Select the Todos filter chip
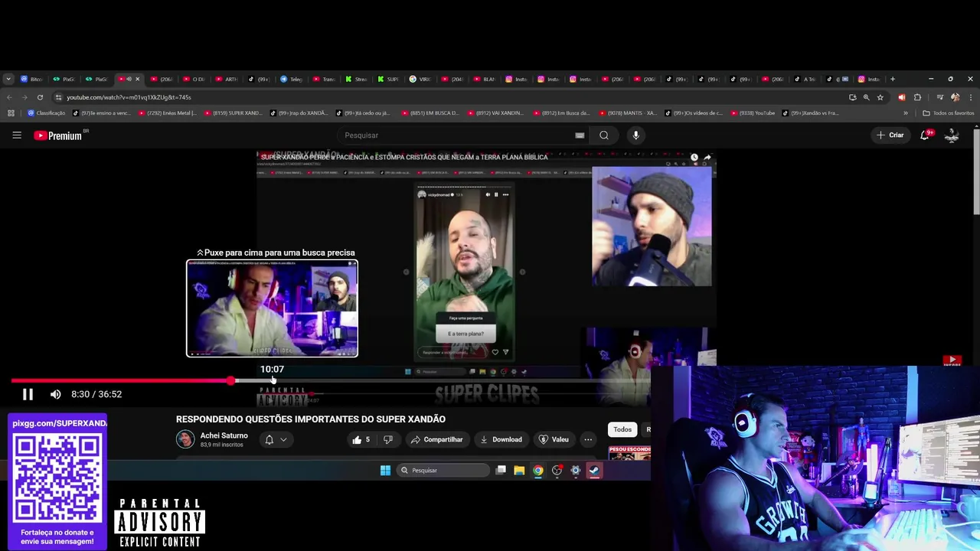 click(x=622, y=429)
